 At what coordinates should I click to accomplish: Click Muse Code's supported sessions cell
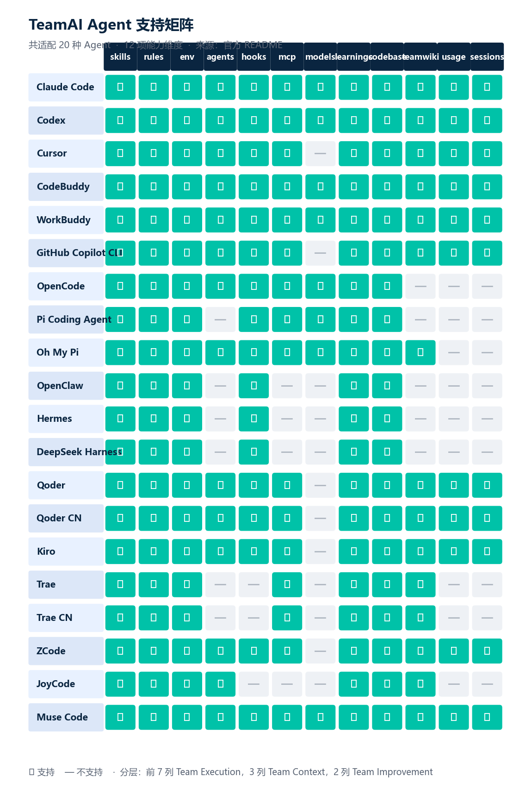click(487, 717)
